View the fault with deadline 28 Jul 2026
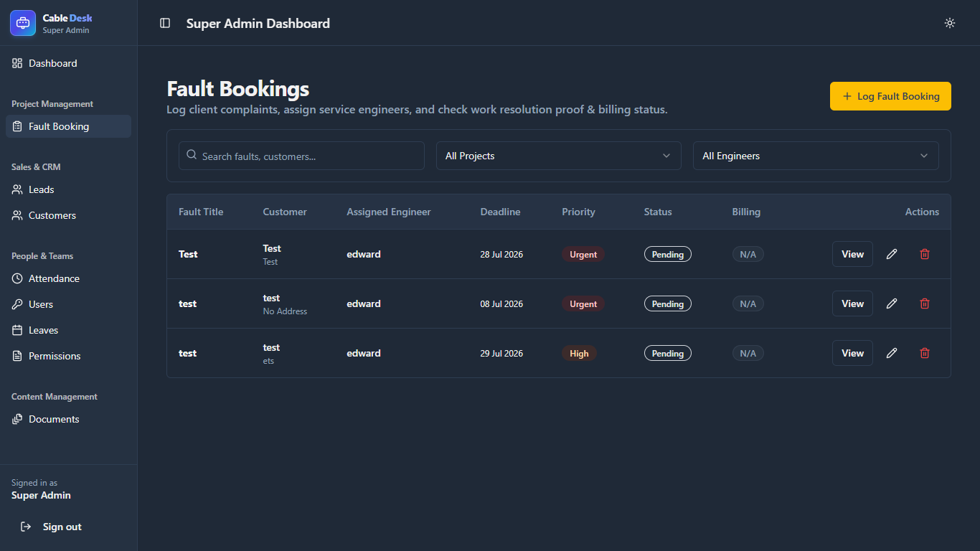The height and width of the screenshot is (551, 980). pyautogui.click(x=852, y=254)
